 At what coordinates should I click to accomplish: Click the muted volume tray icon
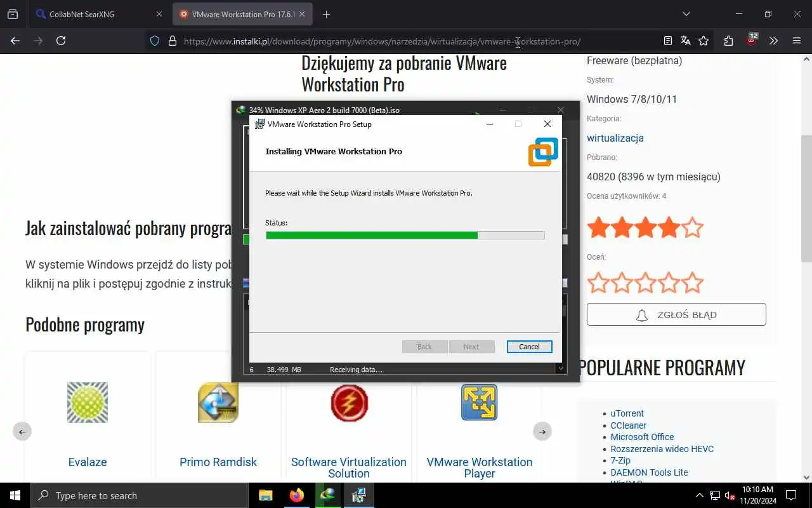[730, 495]
